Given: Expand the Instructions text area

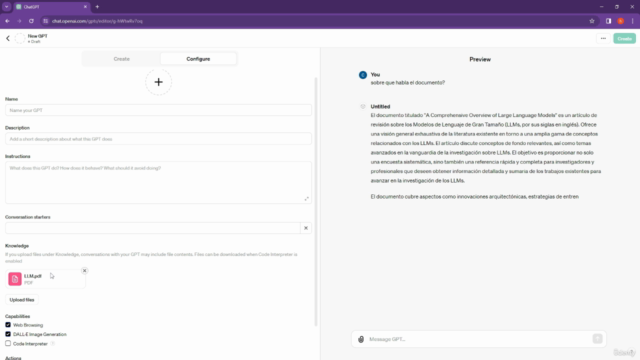Looking at the screenshot, I should (x=307, y=199).
